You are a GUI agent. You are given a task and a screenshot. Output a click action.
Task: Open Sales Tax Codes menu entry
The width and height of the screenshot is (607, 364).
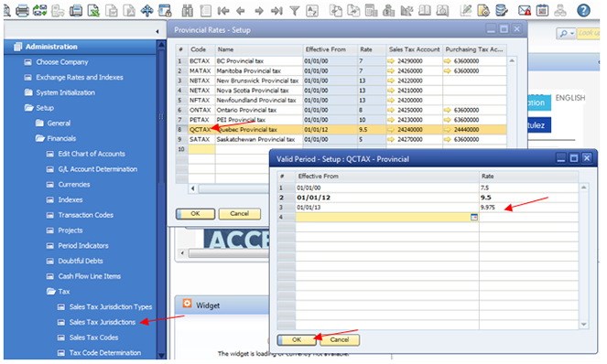point(93,337)
